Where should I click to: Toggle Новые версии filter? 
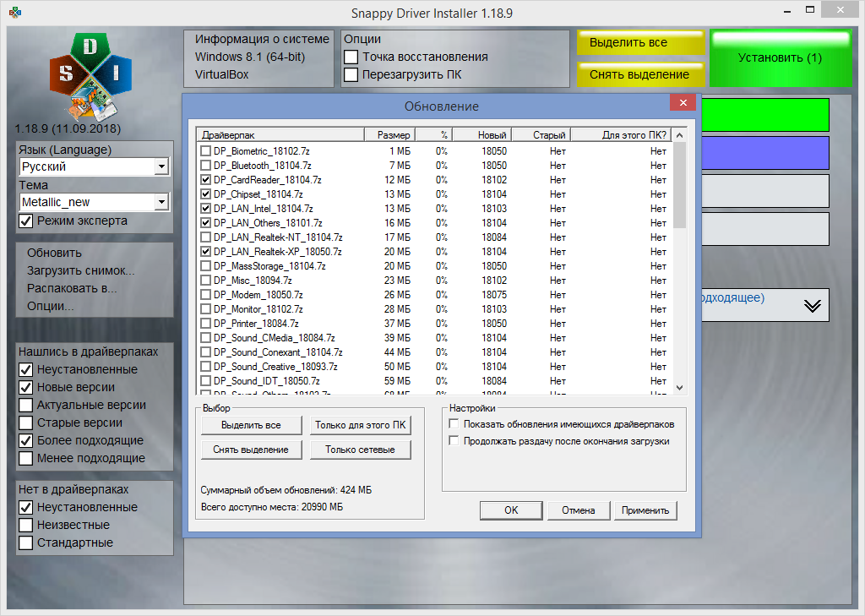pyautogui.click(x=26, y=387)
